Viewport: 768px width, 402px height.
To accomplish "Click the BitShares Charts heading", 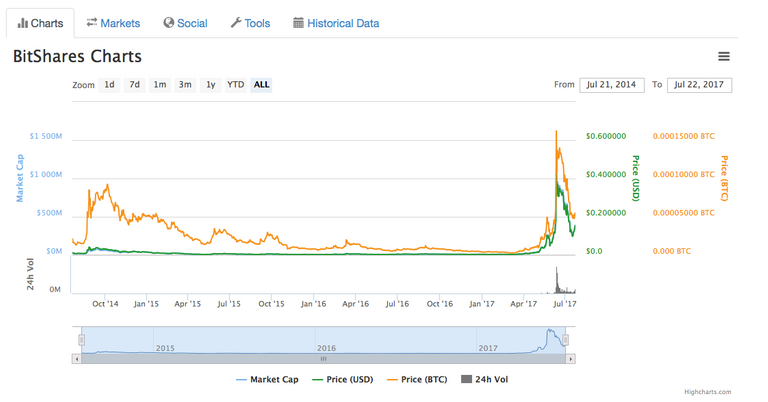I will [77, 56].
